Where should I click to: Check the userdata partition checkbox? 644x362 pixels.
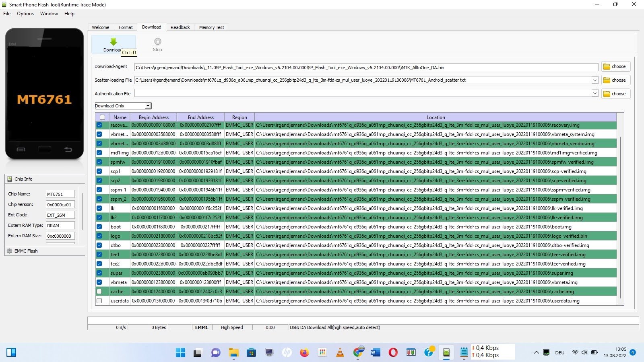click(99, 301)
